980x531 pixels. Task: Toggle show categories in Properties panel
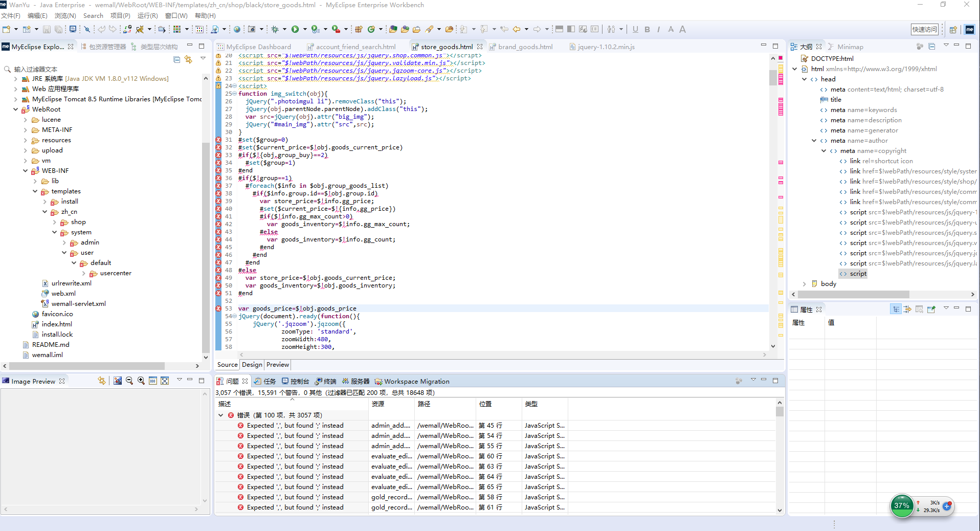coord(896,309)
